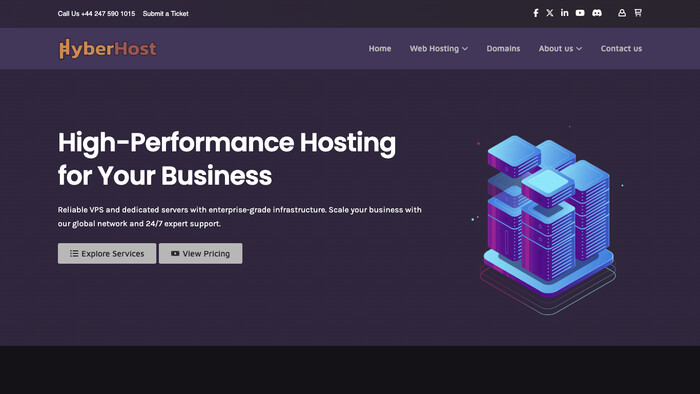700x394 pixels.
Task: Open the Contact us menu item
Action: [621, 49]
